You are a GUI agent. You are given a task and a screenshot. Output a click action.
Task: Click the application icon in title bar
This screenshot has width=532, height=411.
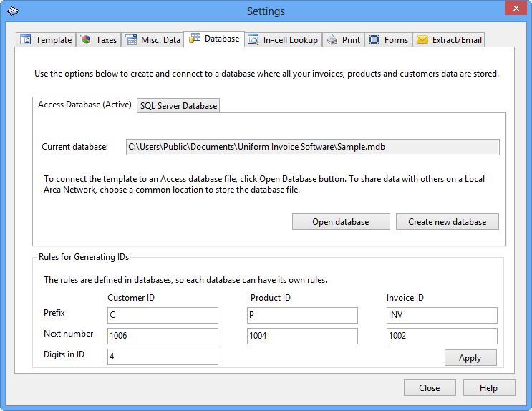[13, 11]
